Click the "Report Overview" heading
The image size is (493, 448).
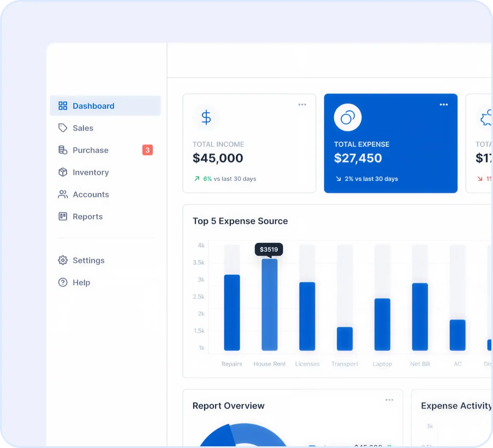pyautogui.click(x=229, y=406)
